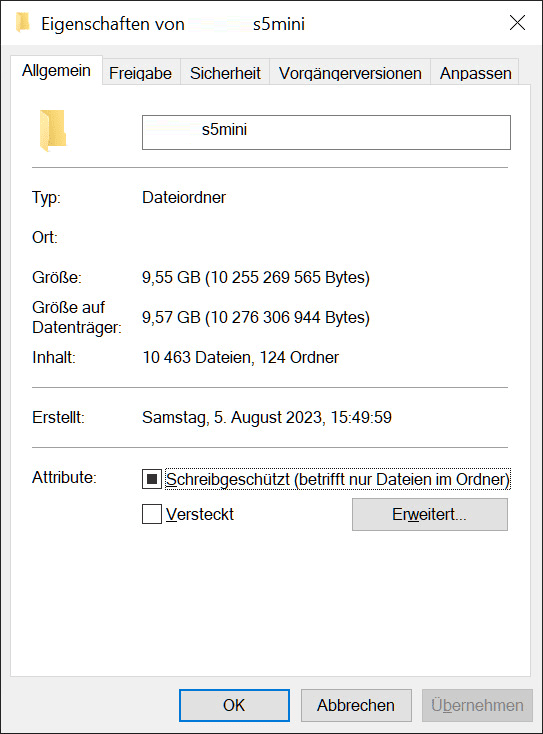Go to the Vorgängerversionen tab
This screenshot has width=543, height=734.
(x=350, y=73)
